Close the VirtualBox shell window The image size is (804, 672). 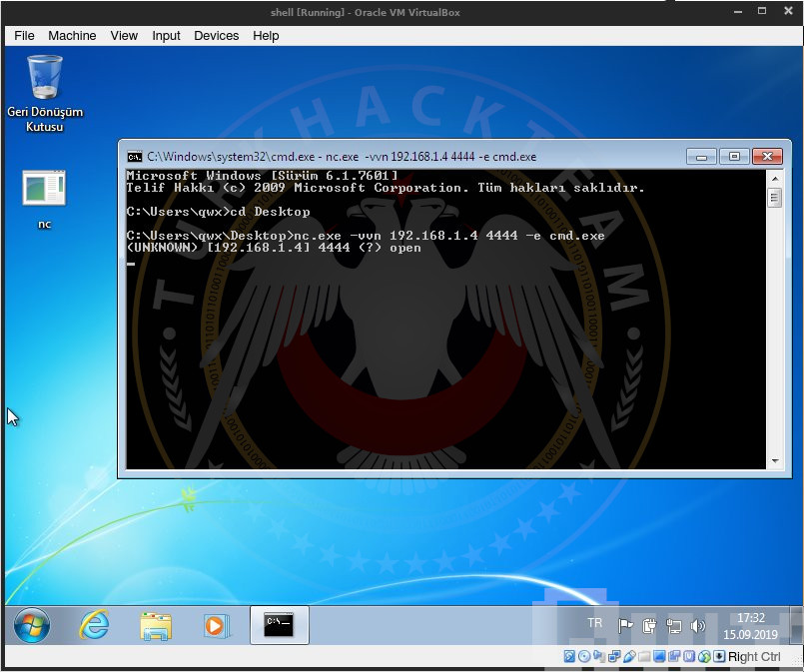pyautogui.click(x=789, y=11)
